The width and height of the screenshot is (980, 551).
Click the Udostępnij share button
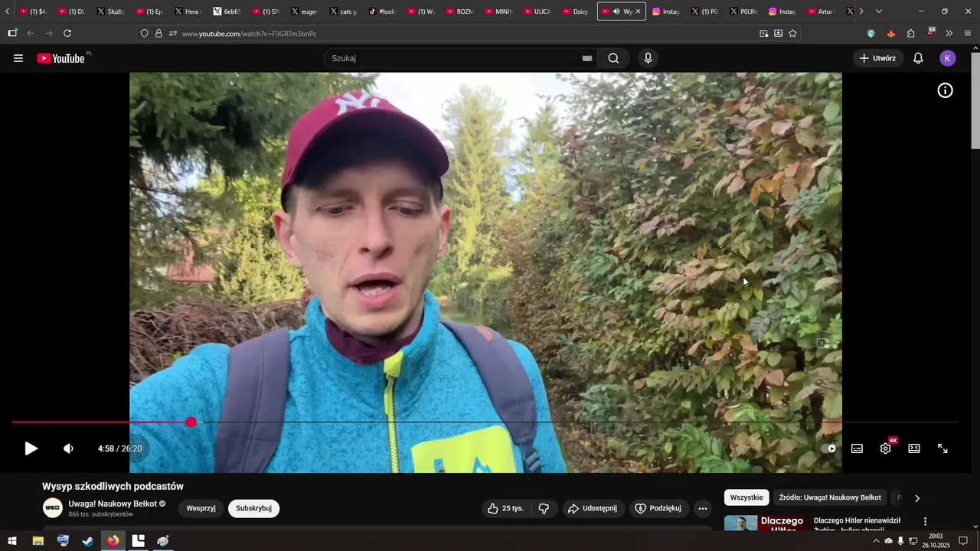(x=593, y=508)
